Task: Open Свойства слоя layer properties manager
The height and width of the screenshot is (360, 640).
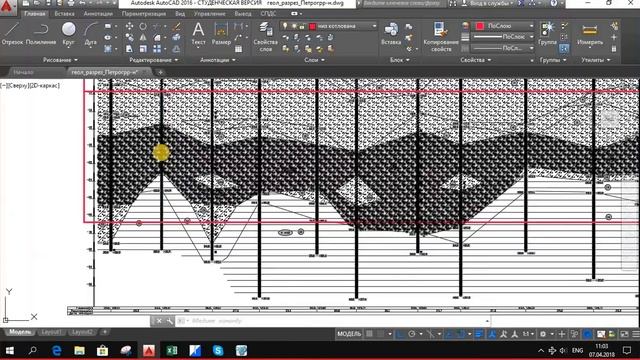Action: coord(266,37)
